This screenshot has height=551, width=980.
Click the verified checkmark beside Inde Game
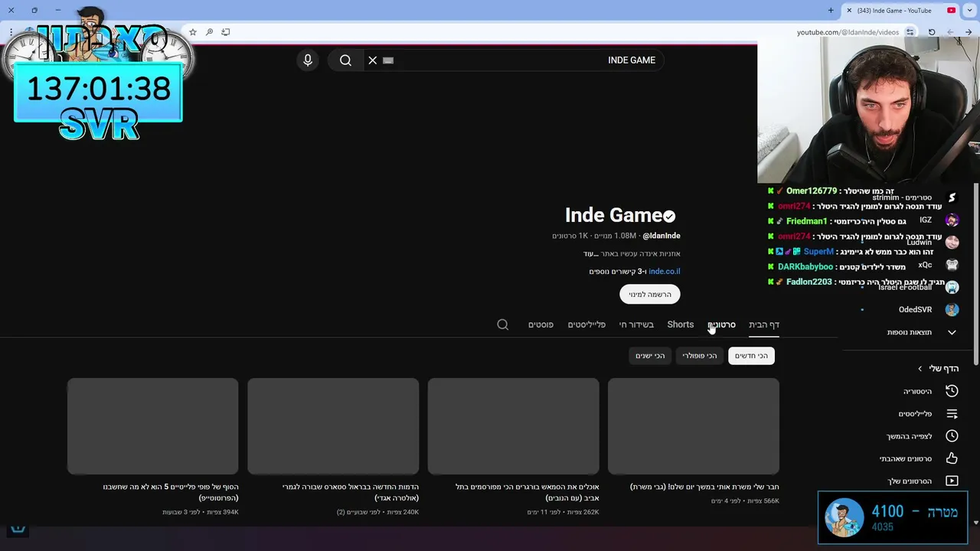(x=669, y=217)
